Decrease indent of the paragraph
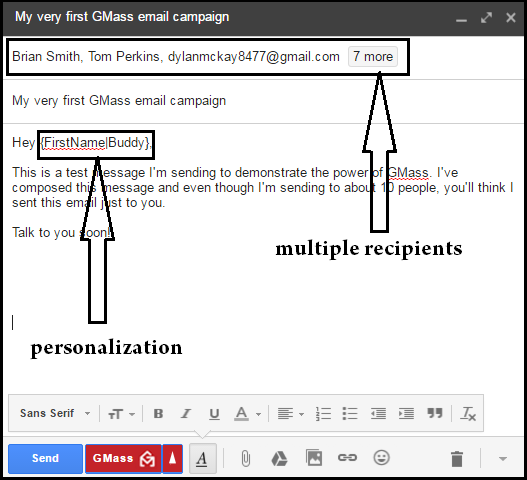 pyautogui.click(x=378, y=413)
